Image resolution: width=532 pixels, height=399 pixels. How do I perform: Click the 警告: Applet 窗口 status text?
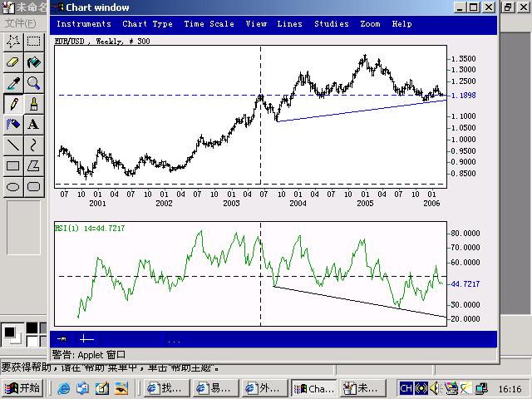pyautogui.click(x=89, y=355)
